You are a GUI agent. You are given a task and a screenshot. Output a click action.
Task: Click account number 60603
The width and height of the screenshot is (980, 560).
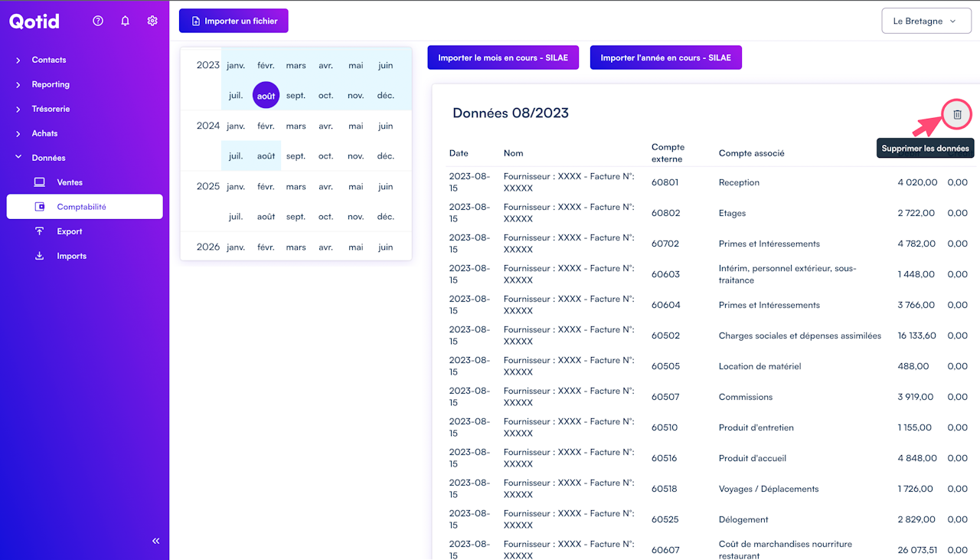coord(665,274)
